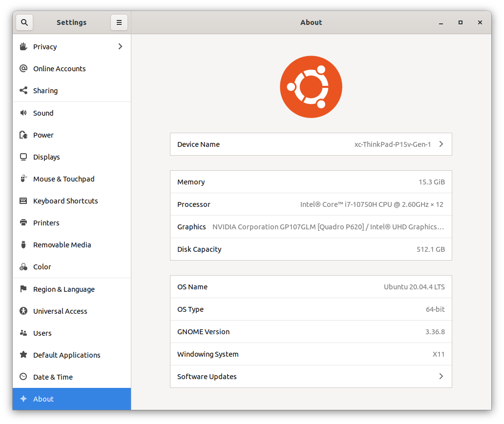Screen dimensions: 504x424
Task: Click the Software Updates row label
Action: pos(207,377)
